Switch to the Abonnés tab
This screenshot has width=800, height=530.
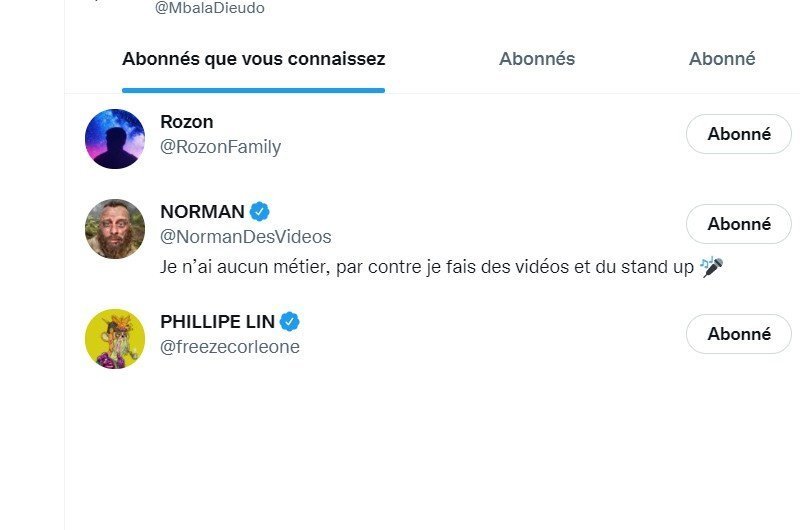click(537, 59)
